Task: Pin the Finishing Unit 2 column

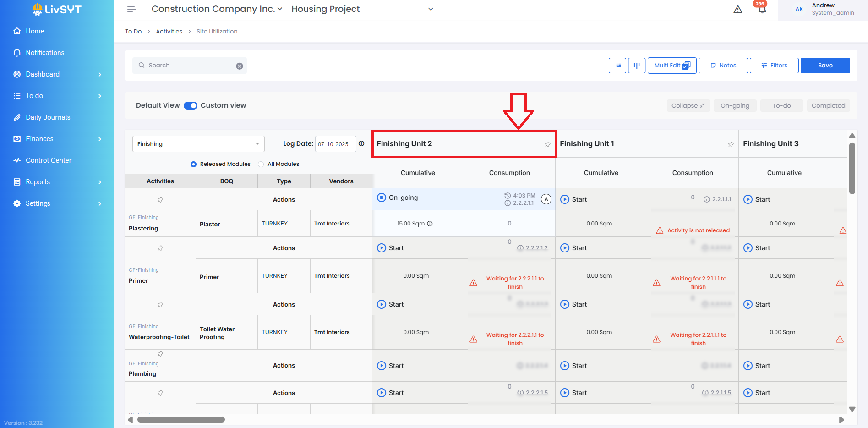Action: pos(547,144)
